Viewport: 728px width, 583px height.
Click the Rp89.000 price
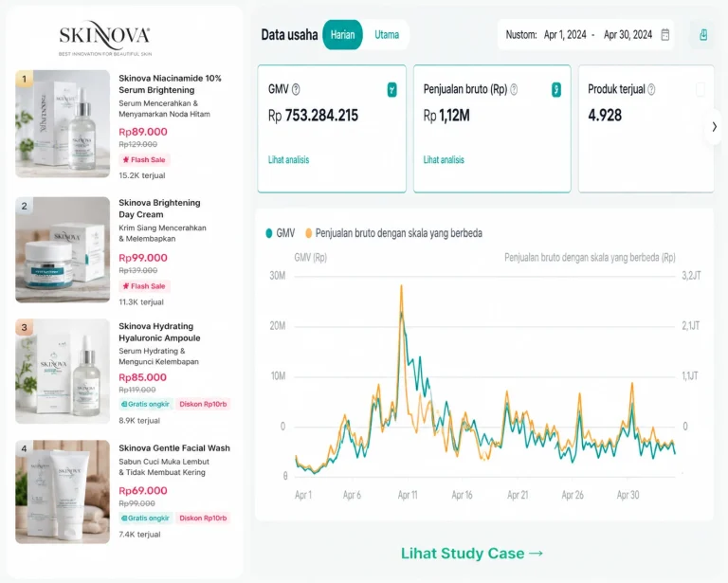pos(143,132)
